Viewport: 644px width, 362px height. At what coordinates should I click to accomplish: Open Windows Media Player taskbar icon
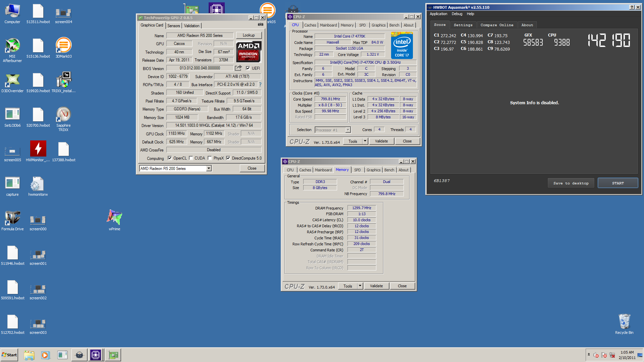click(x=45, y=355)
